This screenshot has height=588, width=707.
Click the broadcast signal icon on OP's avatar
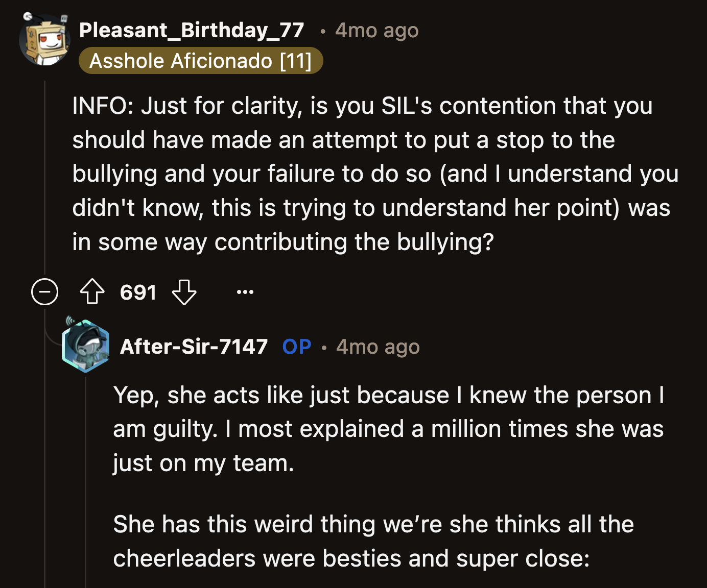coord(70,321)
